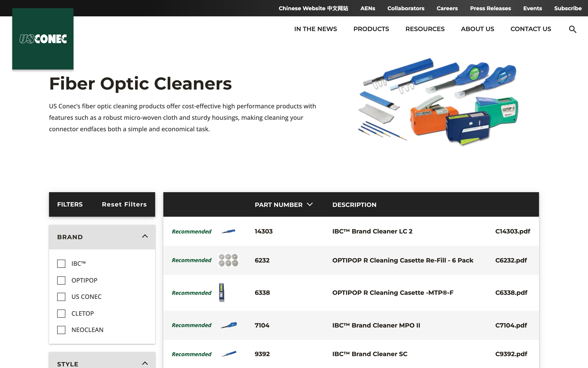Open the Press Releases link
588x368 pixels.
click(x=490, y=8)
